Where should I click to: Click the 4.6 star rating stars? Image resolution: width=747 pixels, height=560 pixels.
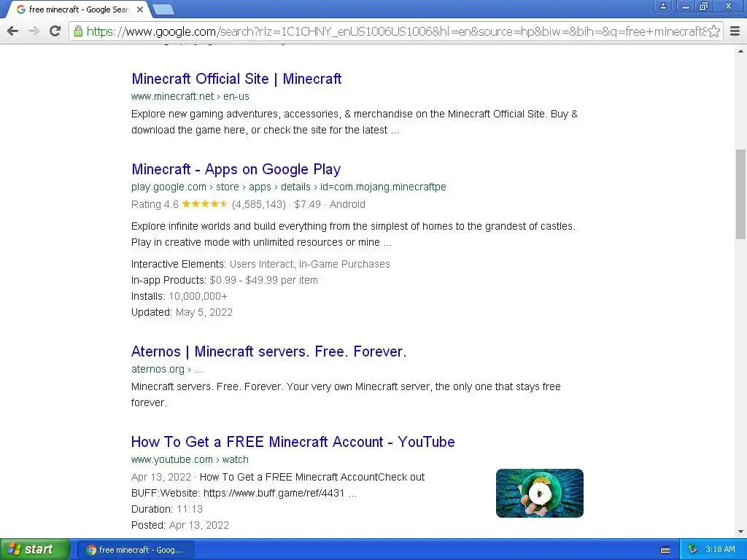tap(204, 204)
